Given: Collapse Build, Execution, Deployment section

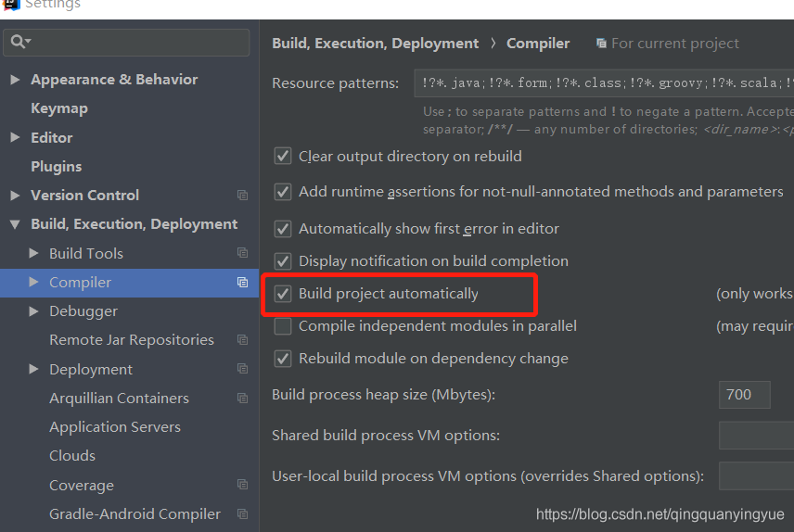Looking at the screenshot, I should pyautogui.click(x=15, y=224).
